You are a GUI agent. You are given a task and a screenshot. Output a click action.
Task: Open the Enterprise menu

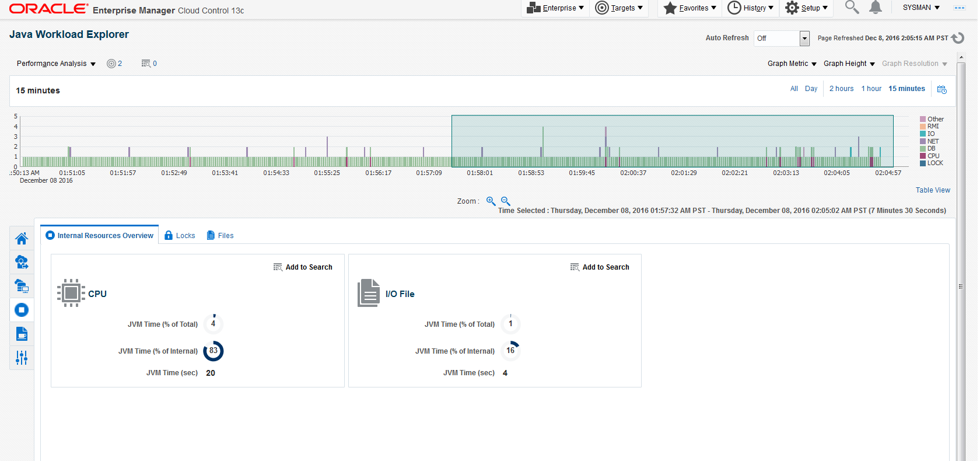pyautogui.click(x=555, y=8)
